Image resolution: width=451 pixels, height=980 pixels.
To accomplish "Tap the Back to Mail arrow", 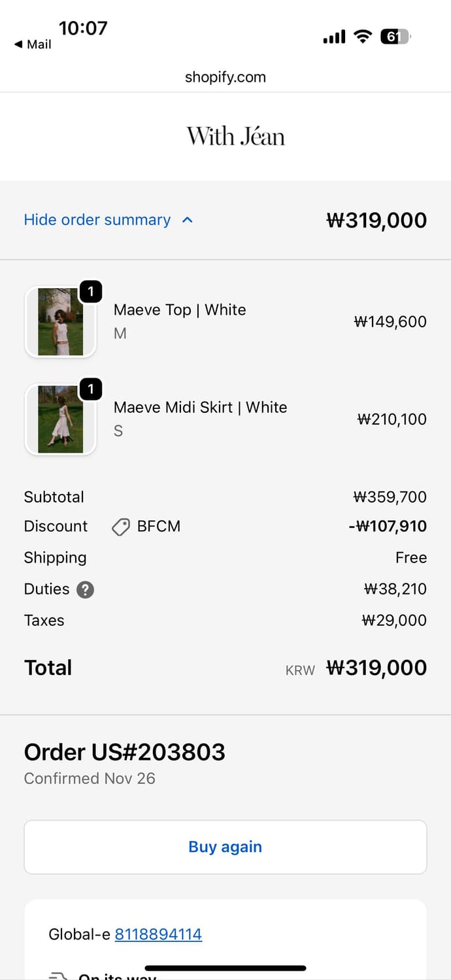I will coord(18,44).
